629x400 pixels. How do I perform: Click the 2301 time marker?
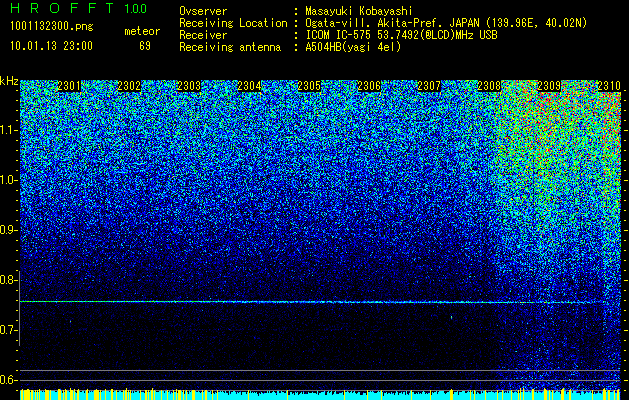click(69, 86)
